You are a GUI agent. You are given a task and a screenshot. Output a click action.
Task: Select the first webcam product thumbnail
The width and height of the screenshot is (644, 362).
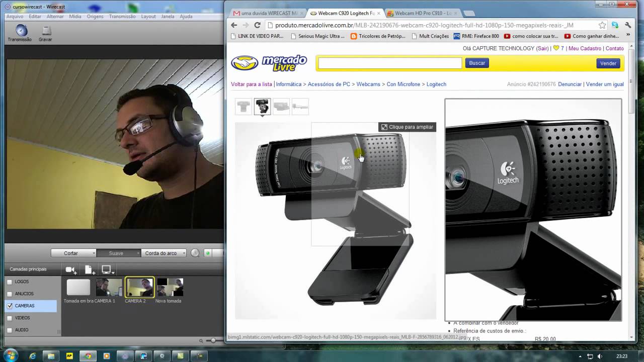click(244, 107)
